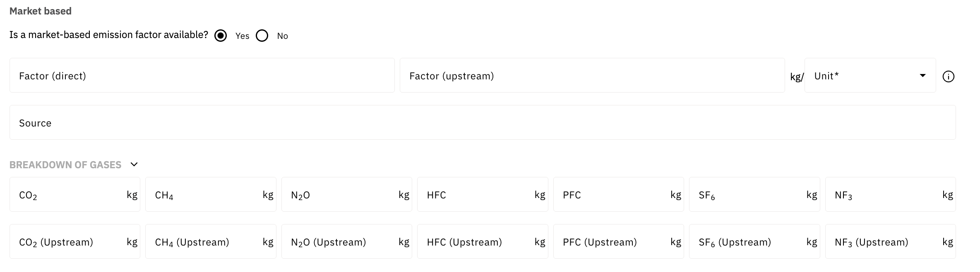Click the CO2 kg input field
Image resolution: width=980 pixels, height=272 pixels.
tap(70, 195)
